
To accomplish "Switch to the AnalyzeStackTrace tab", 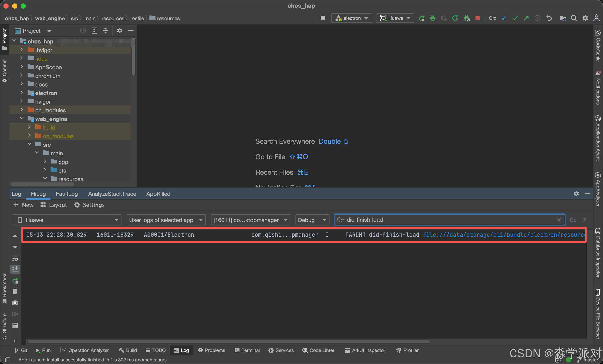I will 112,194.
